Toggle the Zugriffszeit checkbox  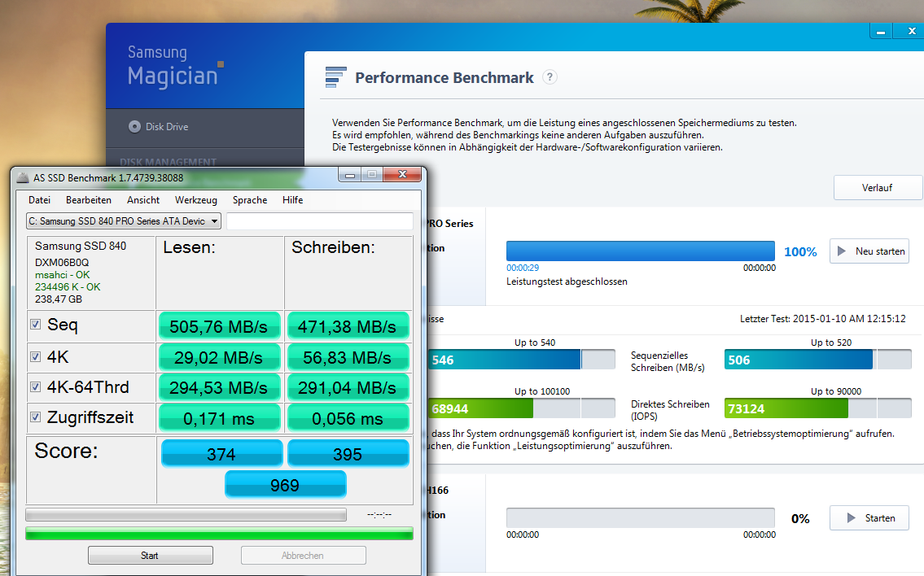(x=35, y=417)
